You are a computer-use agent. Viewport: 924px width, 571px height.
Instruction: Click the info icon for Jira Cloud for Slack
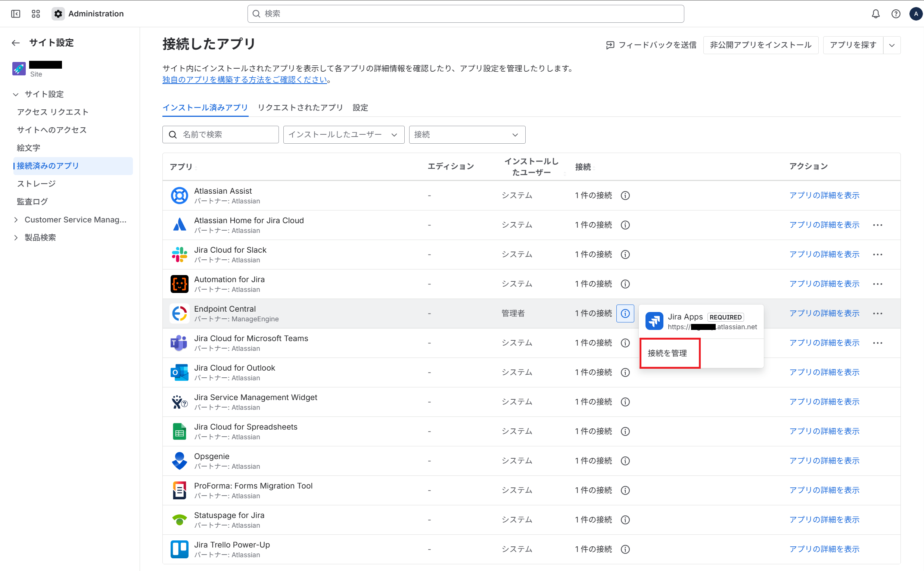pos(625,255)
